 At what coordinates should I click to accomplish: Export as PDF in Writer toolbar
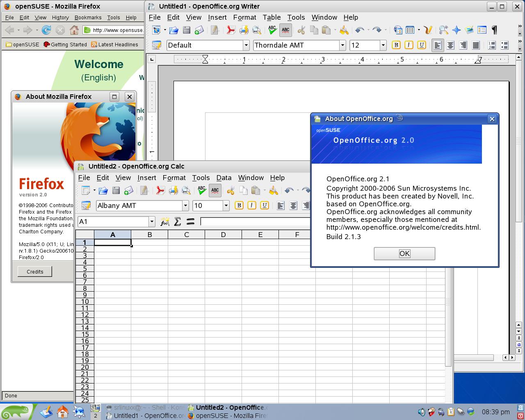click(231, 30)
